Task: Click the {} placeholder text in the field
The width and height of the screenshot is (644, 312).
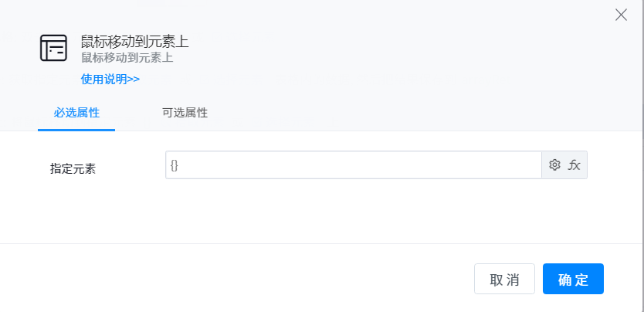Action: pyautogui.click(x=175, y=164)
